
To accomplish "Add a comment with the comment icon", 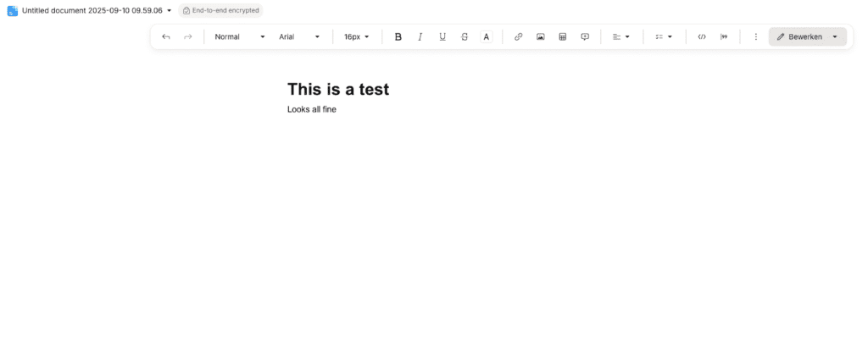I will 585,37.
